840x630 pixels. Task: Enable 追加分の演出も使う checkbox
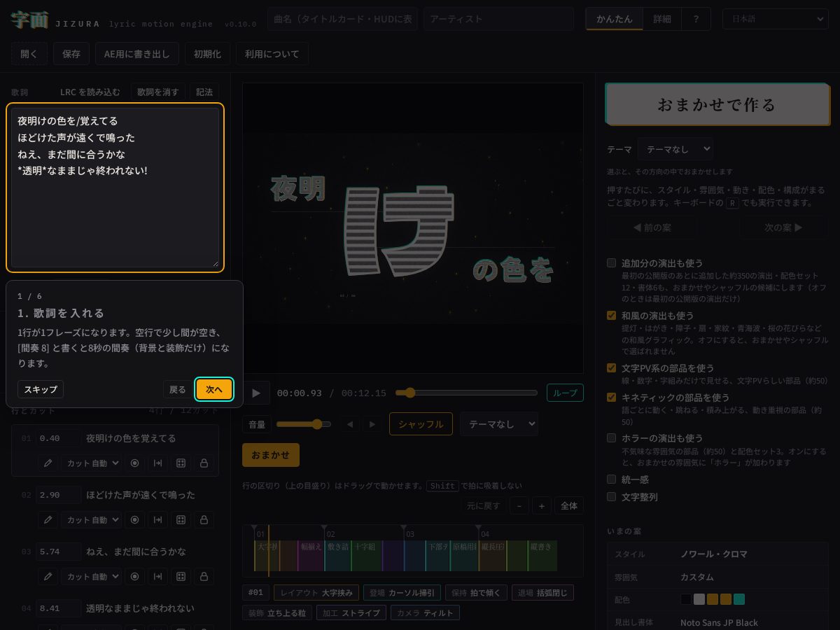pos(612,263)
